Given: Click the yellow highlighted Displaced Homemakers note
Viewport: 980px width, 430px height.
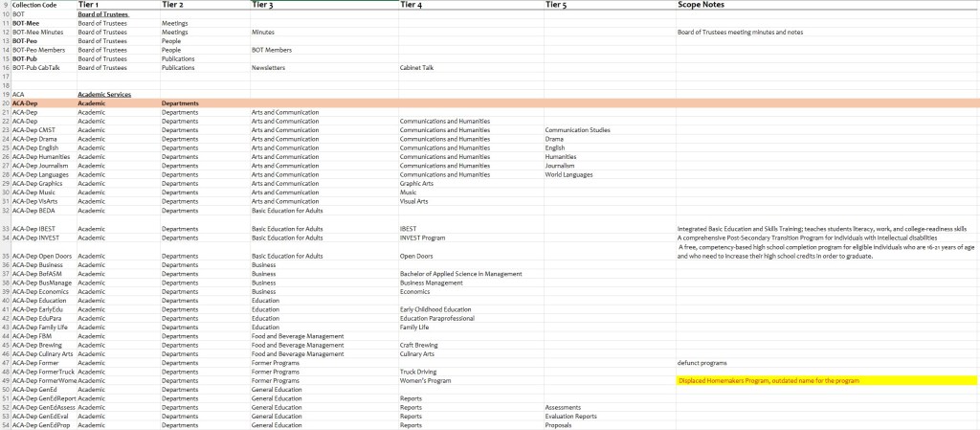Looking at the screenshot, I should [x=768, y=381].
